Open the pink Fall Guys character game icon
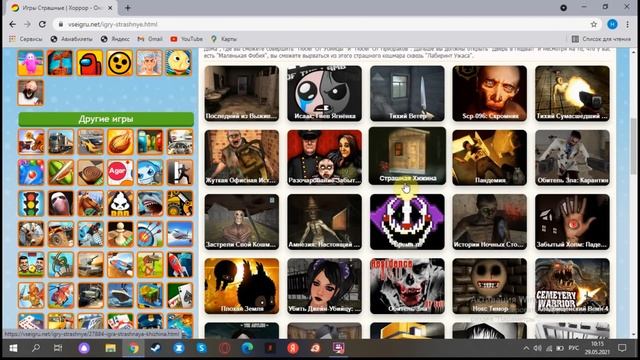Image resolution: width=640 pixels, height=360 pixels. 31,63
